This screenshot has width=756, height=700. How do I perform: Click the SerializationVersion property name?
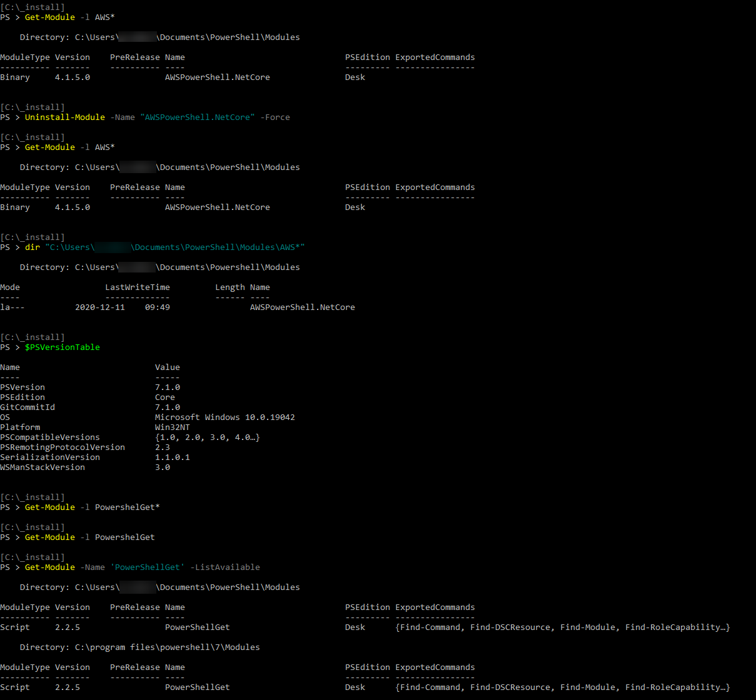[x=50, y=457]
